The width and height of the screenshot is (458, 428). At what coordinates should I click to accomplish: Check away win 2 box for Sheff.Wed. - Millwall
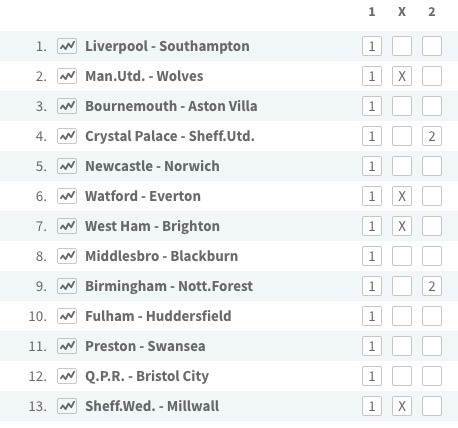coord(432,406)
